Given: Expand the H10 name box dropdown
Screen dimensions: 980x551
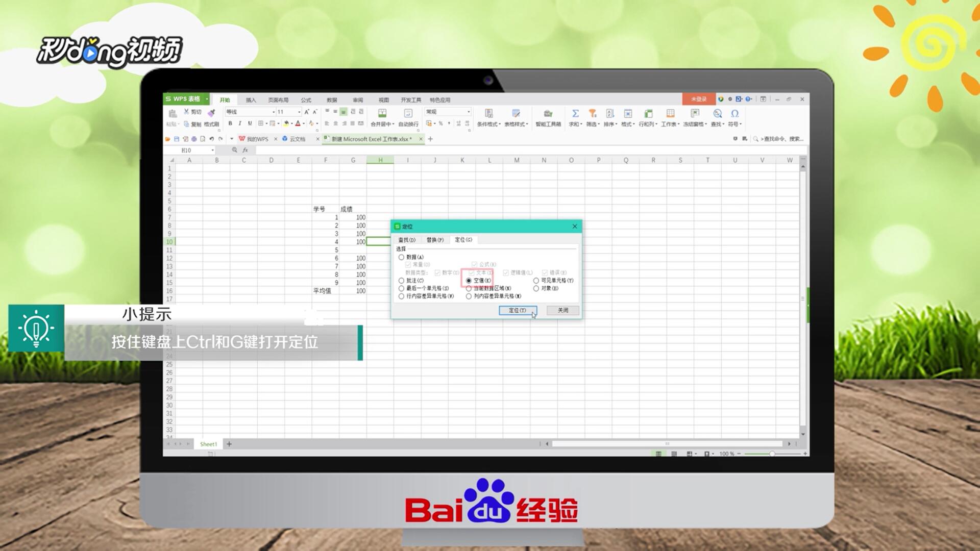Looking at the screenshot, I should 212,151.
